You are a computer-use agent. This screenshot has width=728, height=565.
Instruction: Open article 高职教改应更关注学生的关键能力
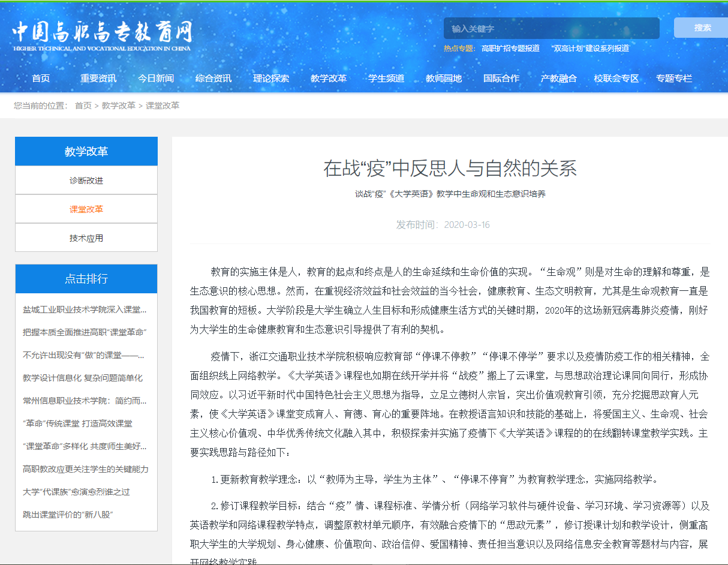coord(86,469)
